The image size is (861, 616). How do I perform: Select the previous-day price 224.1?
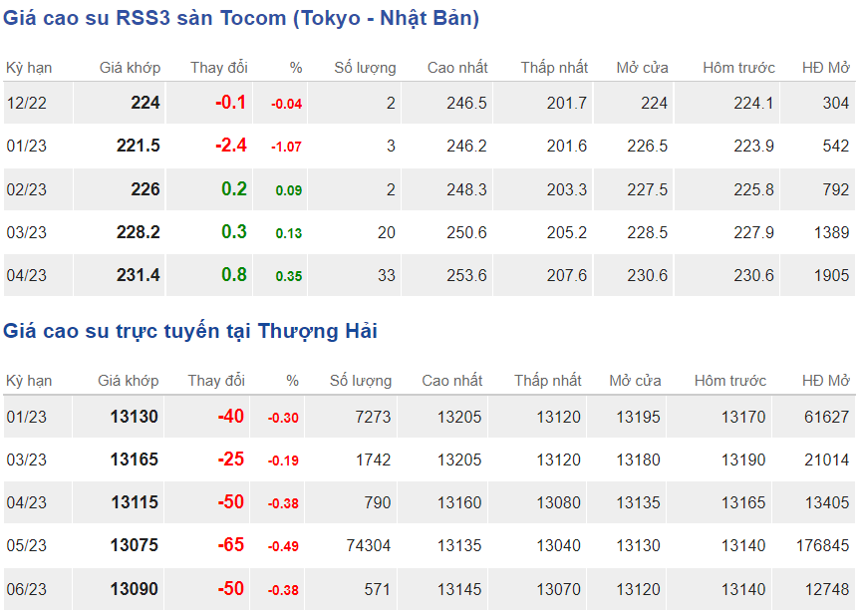[753, 103]
